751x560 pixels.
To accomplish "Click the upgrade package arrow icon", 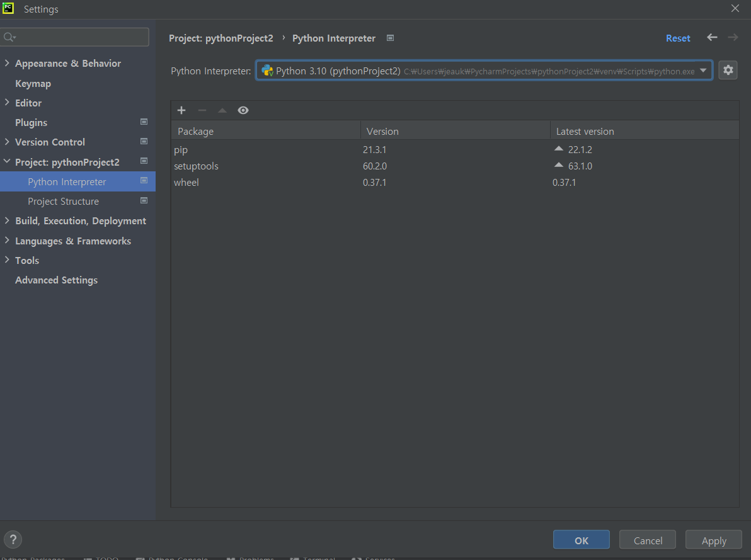I will click(x=222, y=110).
